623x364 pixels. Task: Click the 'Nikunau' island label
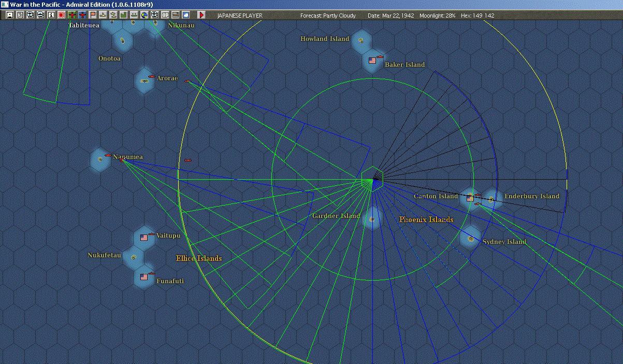coord(182,25)
